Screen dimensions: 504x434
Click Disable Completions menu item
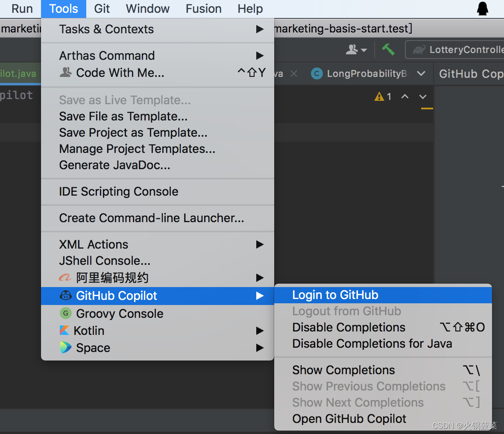(349, 327)
